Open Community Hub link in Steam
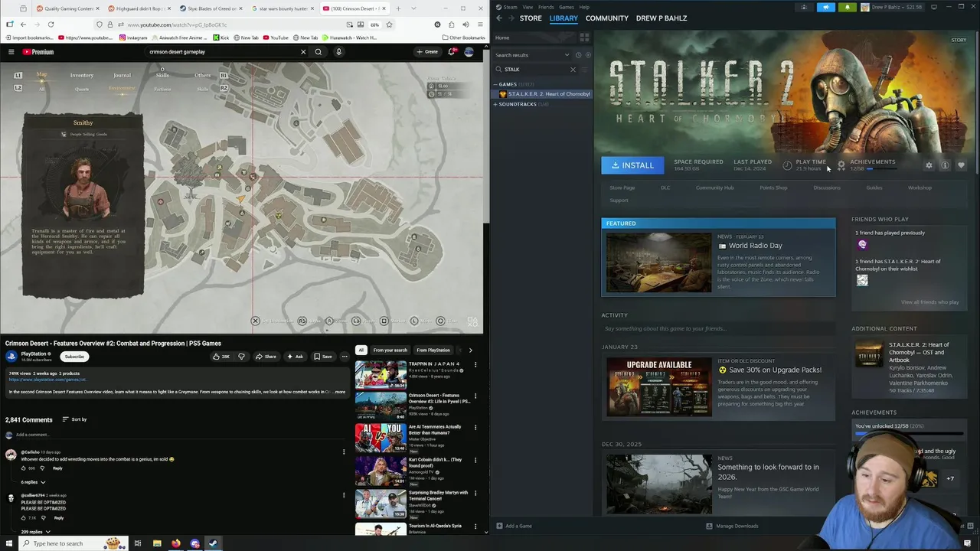This screenshot has width=980, height=551. pos(714,187)
